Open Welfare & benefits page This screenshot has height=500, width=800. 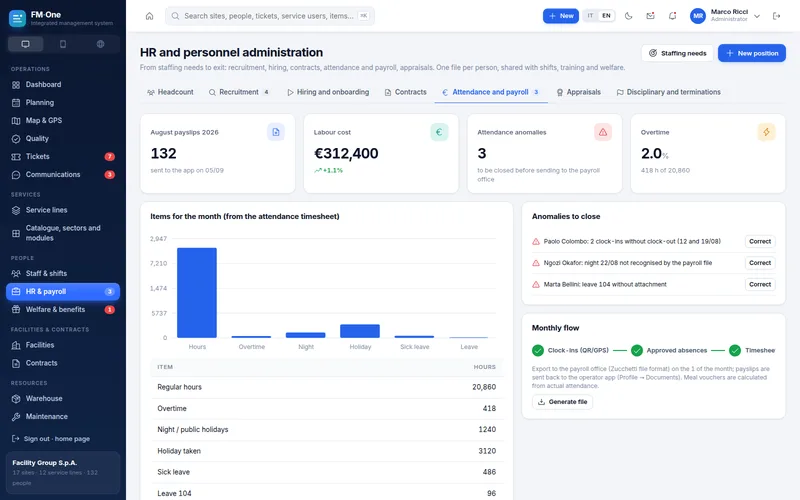tap(63, 310)
